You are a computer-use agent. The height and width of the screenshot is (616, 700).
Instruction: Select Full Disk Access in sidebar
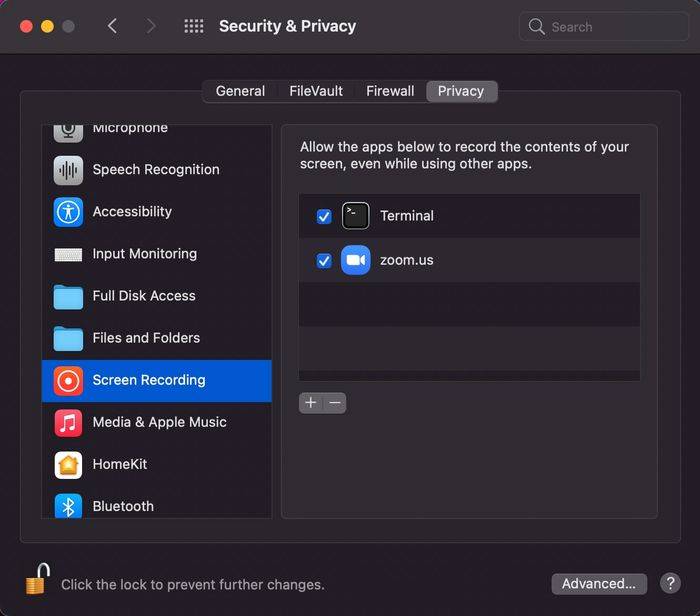tap(144, 296)
